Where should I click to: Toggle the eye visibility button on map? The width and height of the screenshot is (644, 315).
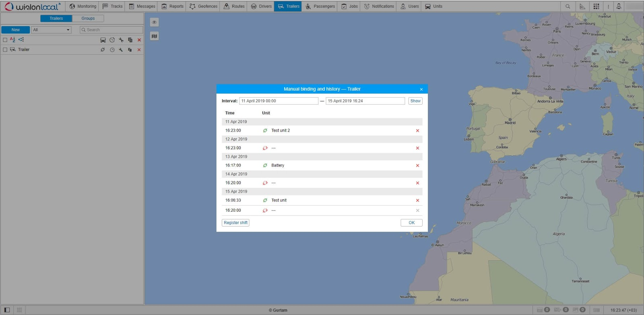(154, 22)
